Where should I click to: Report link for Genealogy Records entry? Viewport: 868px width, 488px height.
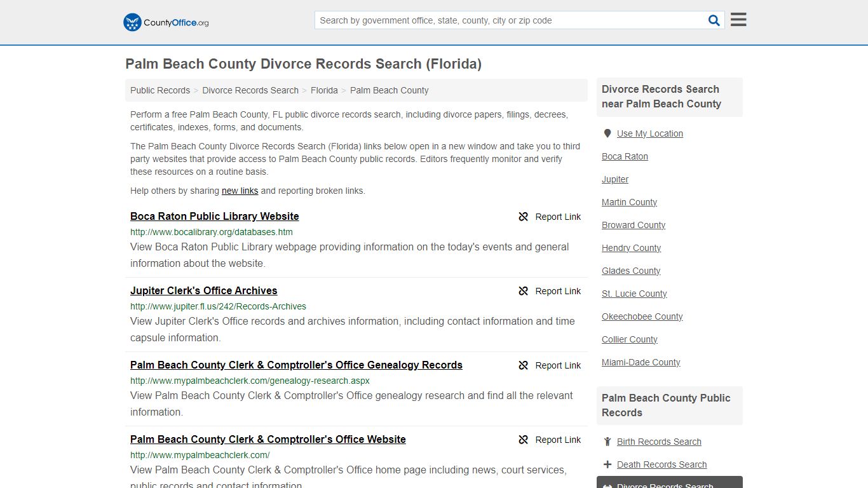pyautogui.click(x=550, y=365)
